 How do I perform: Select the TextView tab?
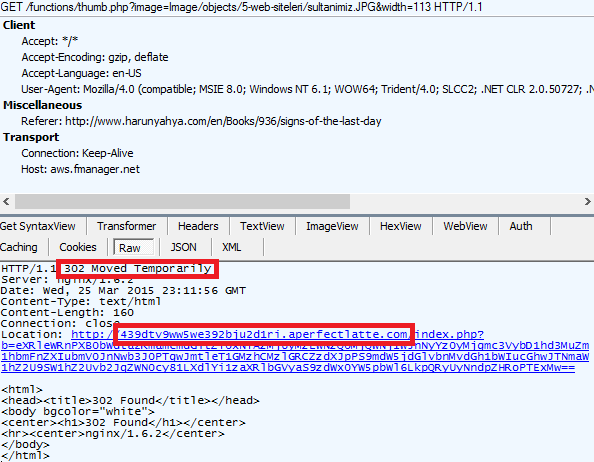coord(262,226)
